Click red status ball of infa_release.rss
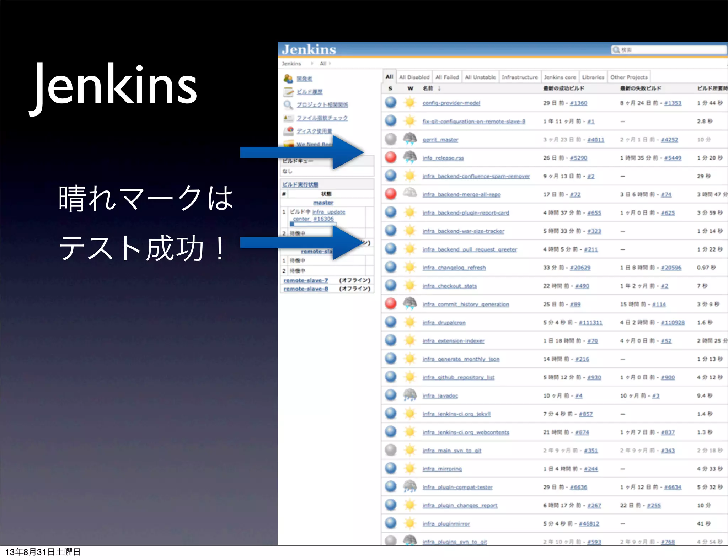 coord(391,157)
